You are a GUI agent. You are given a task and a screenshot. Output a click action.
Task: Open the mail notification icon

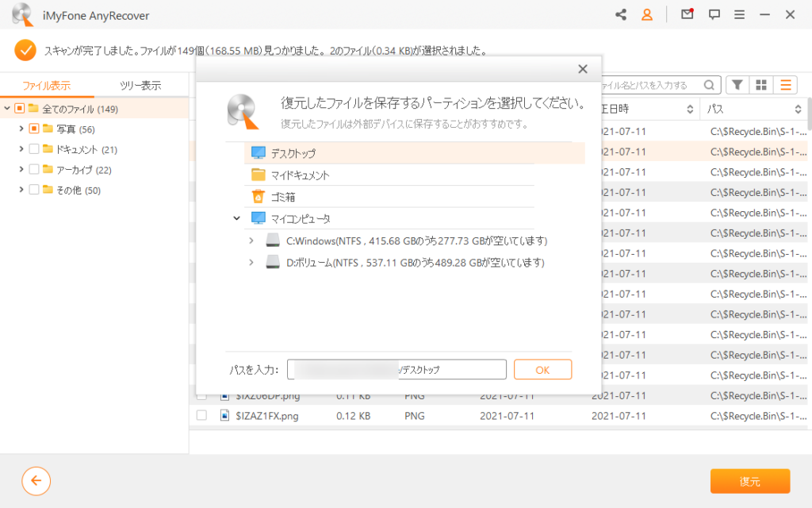point(688,14)
